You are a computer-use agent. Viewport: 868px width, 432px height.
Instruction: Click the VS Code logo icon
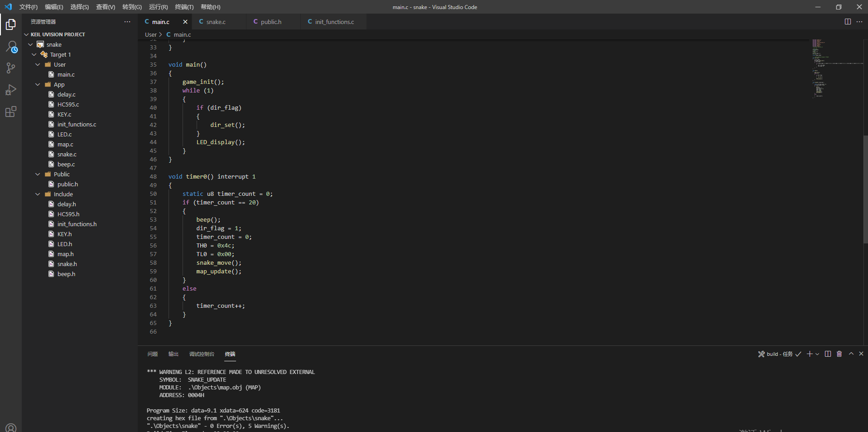[8, 7]
